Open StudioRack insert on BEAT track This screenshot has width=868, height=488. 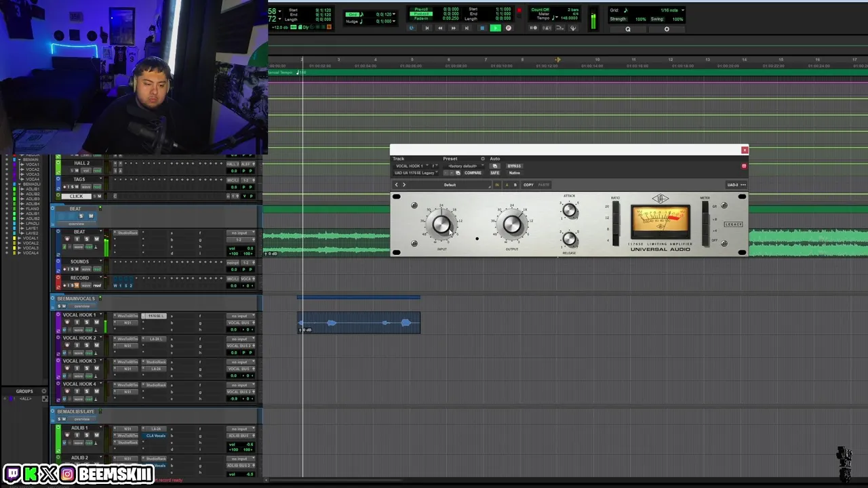click(x=126, y=233)
